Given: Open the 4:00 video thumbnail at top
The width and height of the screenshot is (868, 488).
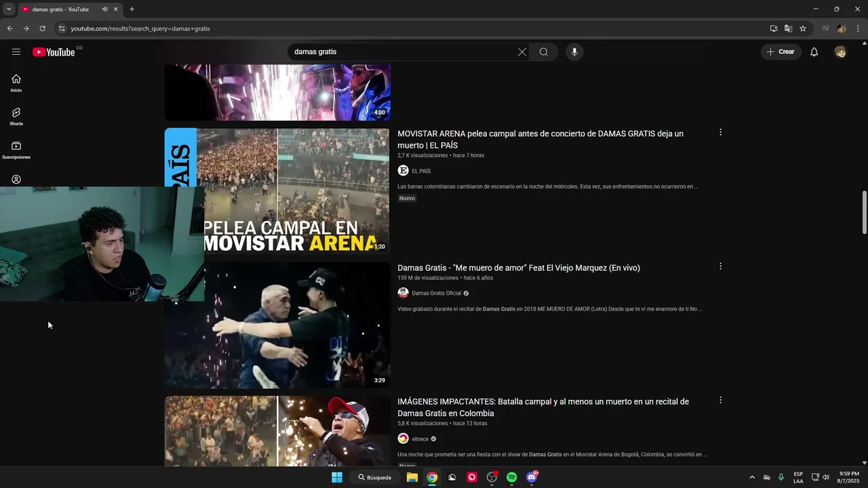Looking at the screenshot, I should coord(277,93).
